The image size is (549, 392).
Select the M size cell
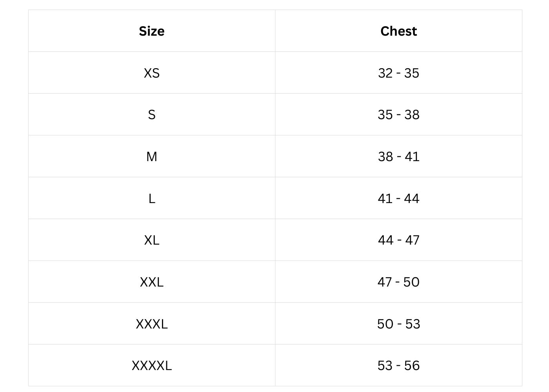[152, 156]
